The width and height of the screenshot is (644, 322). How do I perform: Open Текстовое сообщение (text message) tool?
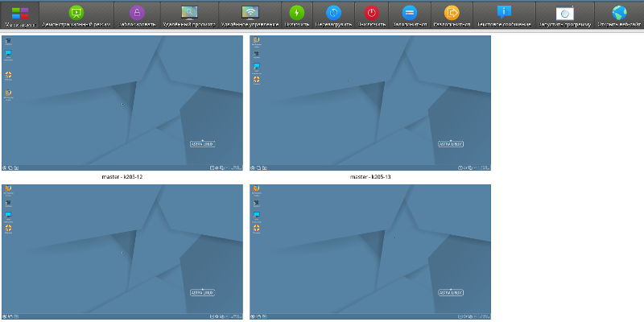click(x=504, y=14)
